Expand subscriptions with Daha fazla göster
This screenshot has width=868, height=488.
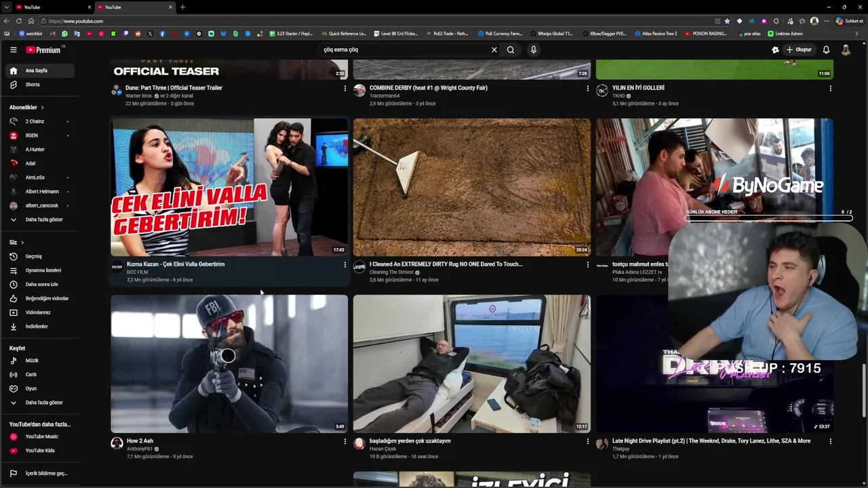[40, 220]
